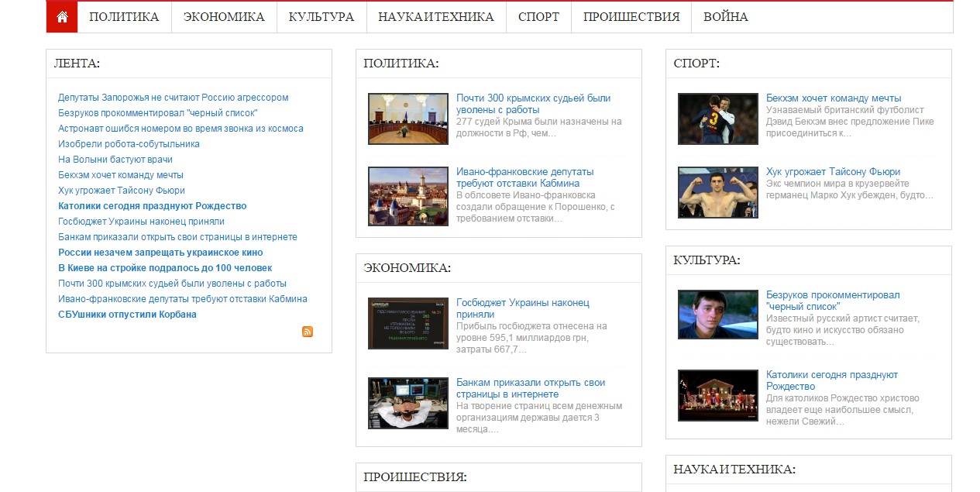Open bold feed link Католики сегодня празднуют Рождество

[153, 206]
